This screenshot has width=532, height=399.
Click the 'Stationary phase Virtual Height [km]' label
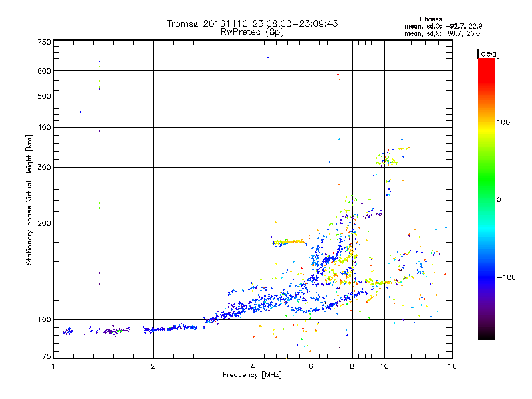[x=29, y=199]
